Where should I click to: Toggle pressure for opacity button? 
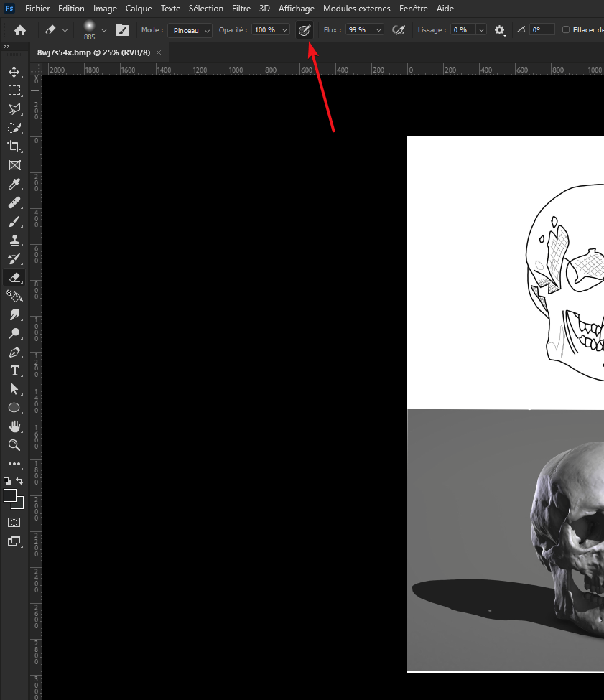coord(304,30)
